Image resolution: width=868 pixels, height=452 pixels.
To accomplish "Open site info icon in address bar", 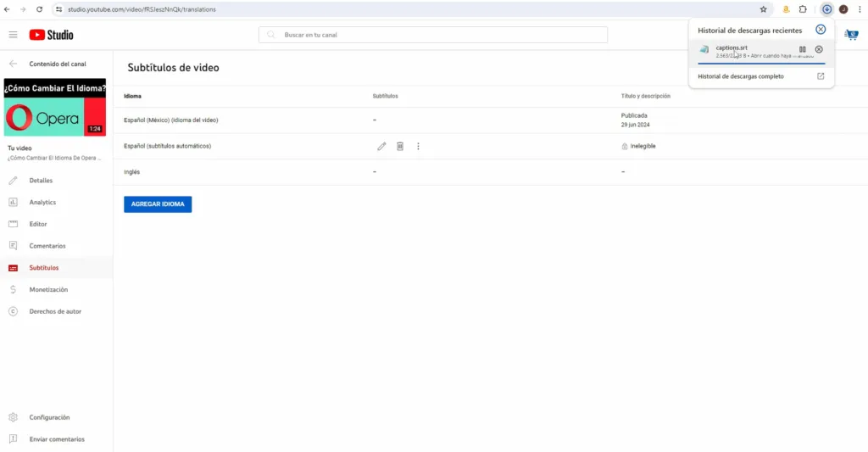I will (58, 9).
